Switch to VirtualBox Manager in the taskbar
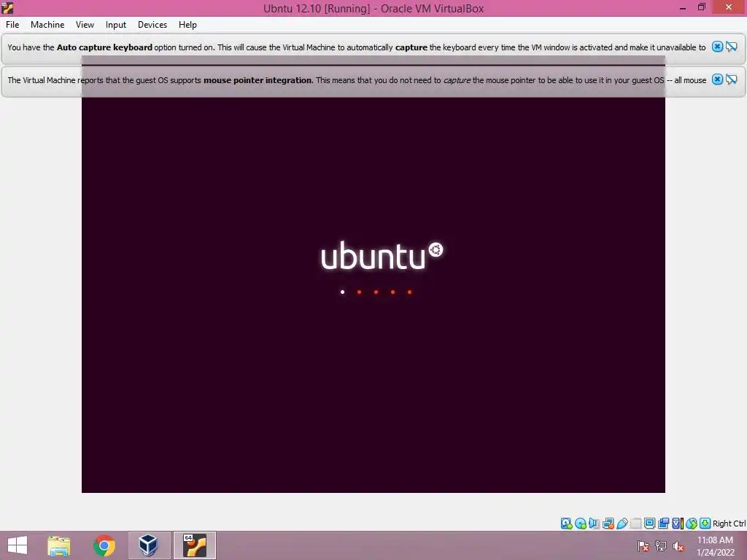747x560 pixels. [149, 545]
